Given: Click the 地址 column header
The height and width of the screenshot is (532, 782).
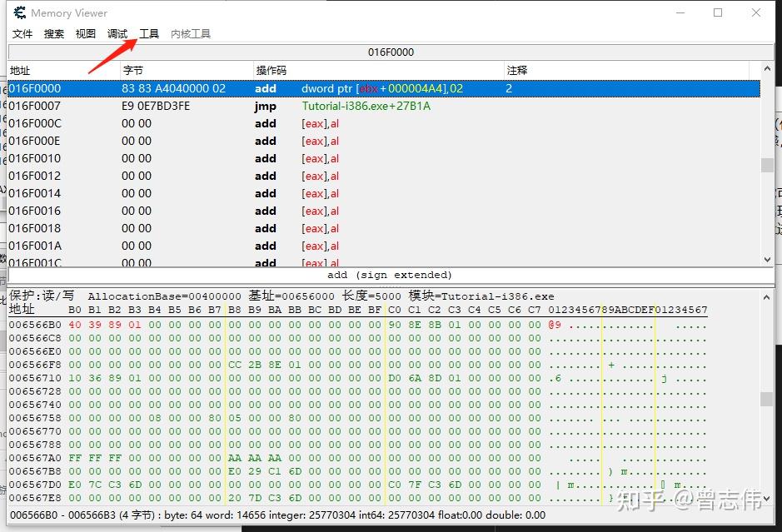Looking at the screenshot, I should [18, 70].
